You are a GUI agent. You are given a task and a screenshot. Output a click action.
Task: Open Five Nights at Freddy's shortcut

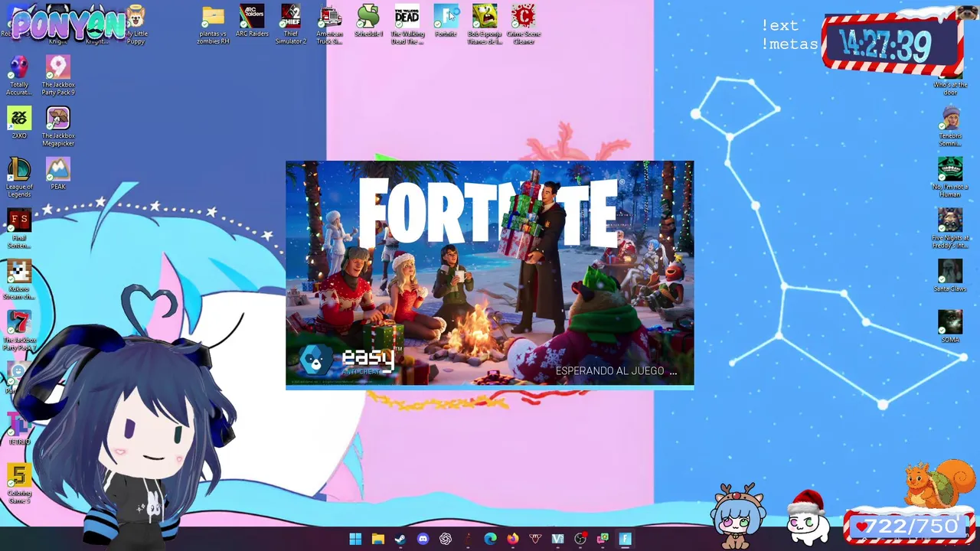950,228
